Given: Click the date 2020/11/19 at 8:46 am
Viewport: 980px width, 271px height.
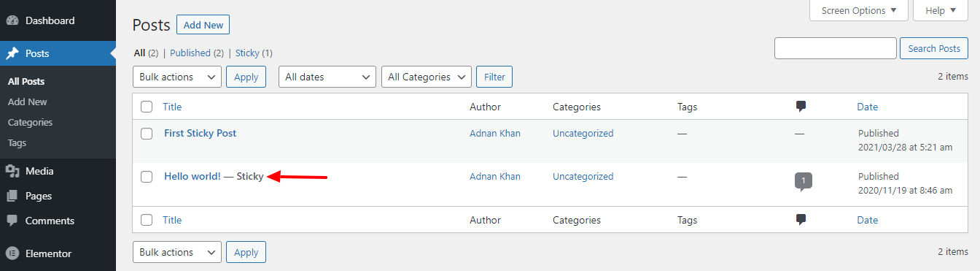Looking at the screenshot, I should click(905, 190).
